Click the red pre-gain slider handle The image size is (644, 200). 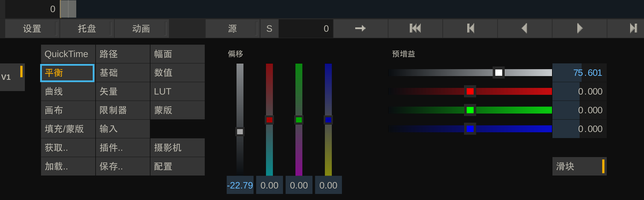click(470, 91)
